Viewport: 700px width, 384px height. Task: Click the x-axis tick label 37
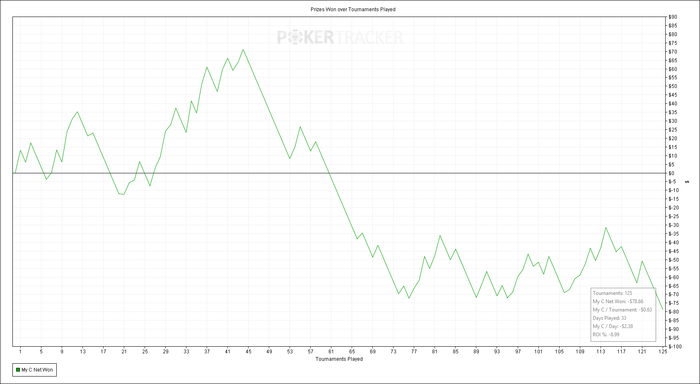207,352
